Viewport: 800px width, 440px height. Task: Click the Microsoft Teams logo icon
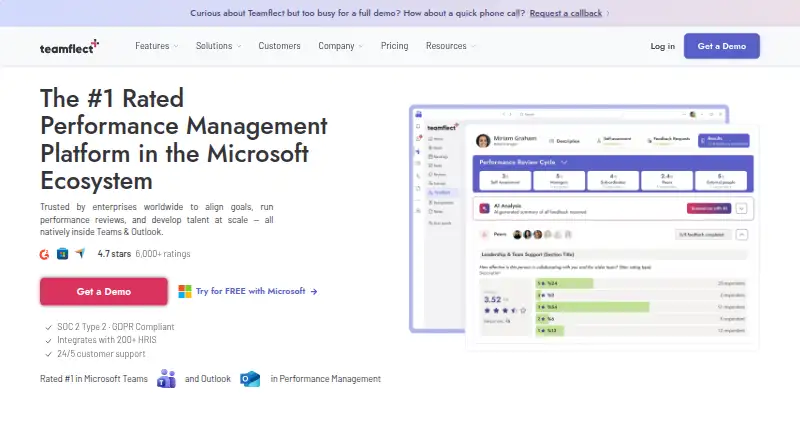[x=166, y=379]
